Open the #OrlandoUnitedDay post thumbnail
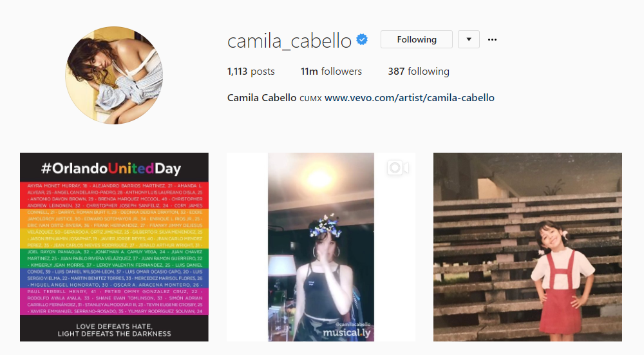The width and height of the screenshot is (644, 355). (114, 247)
